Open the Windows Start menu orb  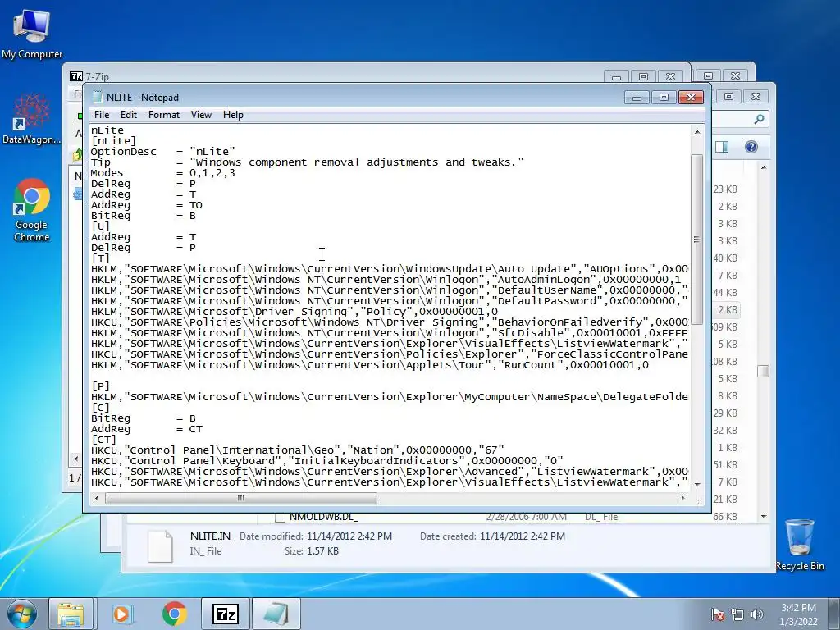click(x=22, y=614)
